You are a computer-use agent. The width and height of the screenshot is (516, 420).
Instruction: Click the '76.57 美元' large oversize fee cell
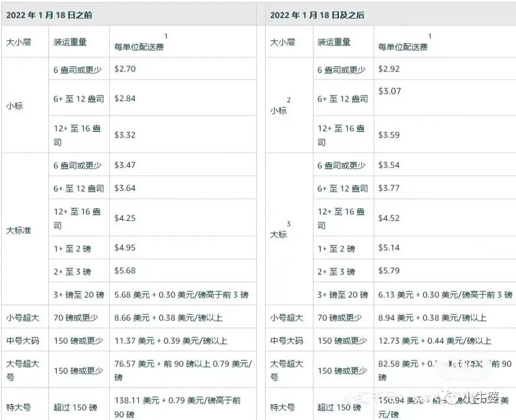(x=183, y=370)
